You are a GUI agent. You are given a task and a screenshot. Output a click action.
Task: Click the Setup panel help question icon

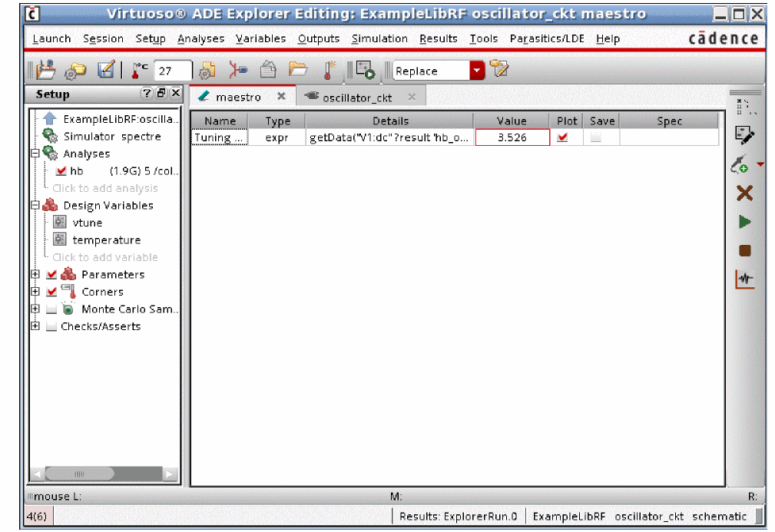pyautogui.click(x=147, y=93)
